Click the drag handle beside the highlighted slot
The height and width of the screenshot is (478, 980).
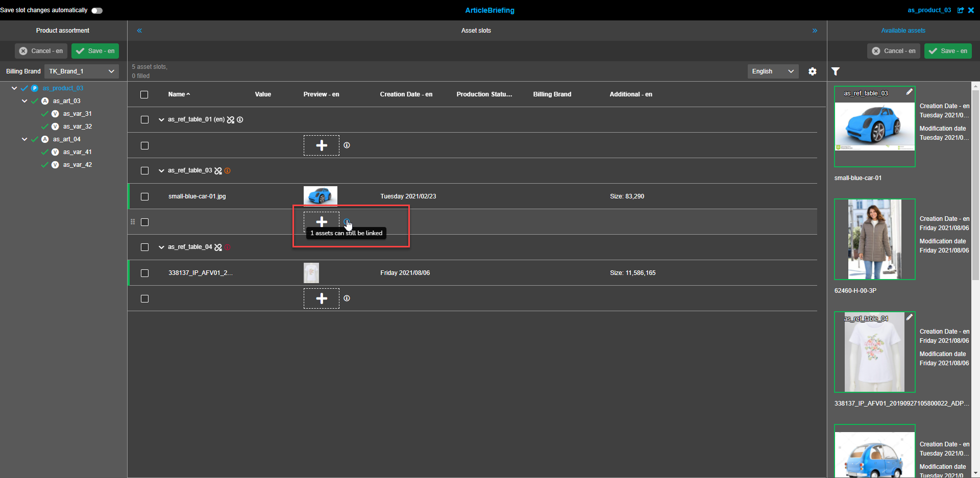tap(133, 222)
